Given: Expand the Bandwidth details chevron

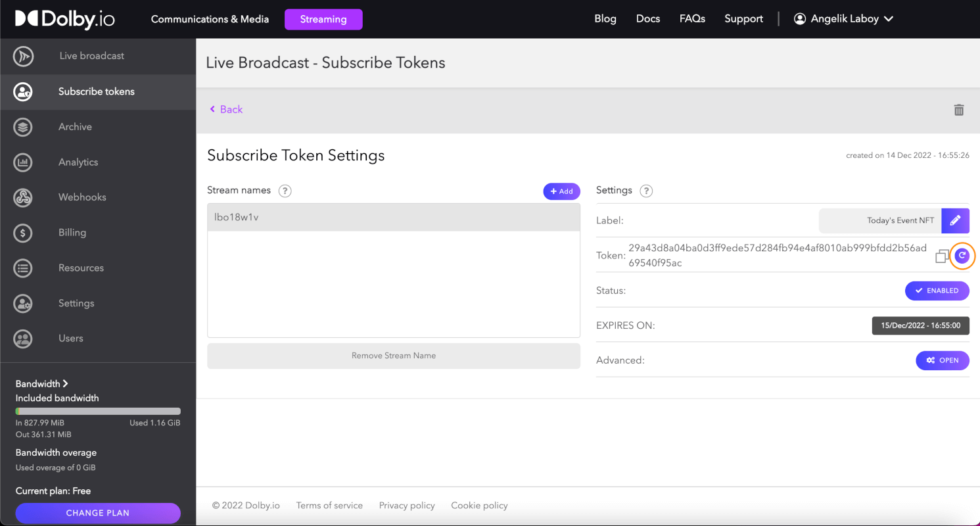Looking at the screenshot, I should 65,384.
